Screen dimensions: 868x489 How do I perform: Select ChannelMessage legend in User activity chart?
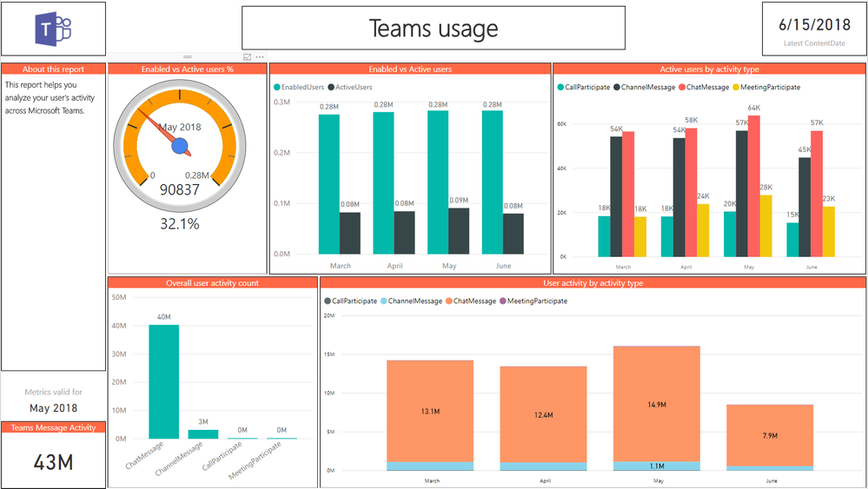click(x=411, y=301)
